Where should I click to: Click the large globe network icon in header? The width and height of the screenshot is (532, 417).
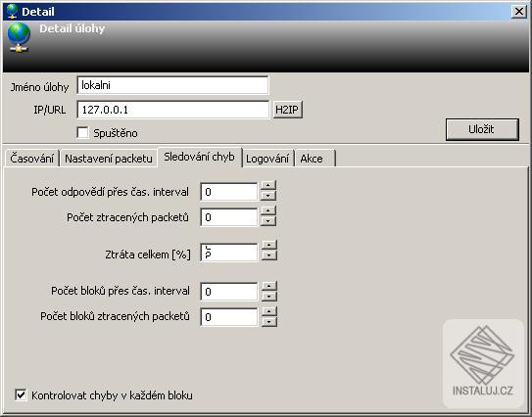click(19, 37)
